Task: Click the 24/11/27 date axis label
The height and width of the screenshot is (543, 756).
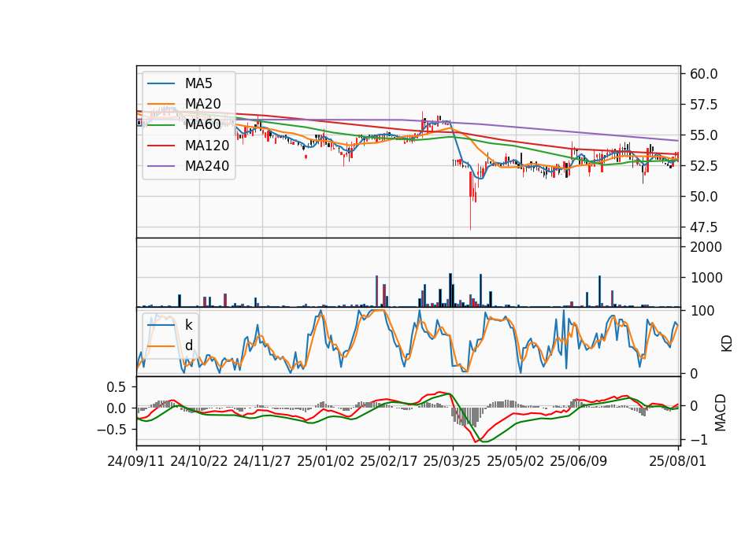Action: tap(262, 461)
